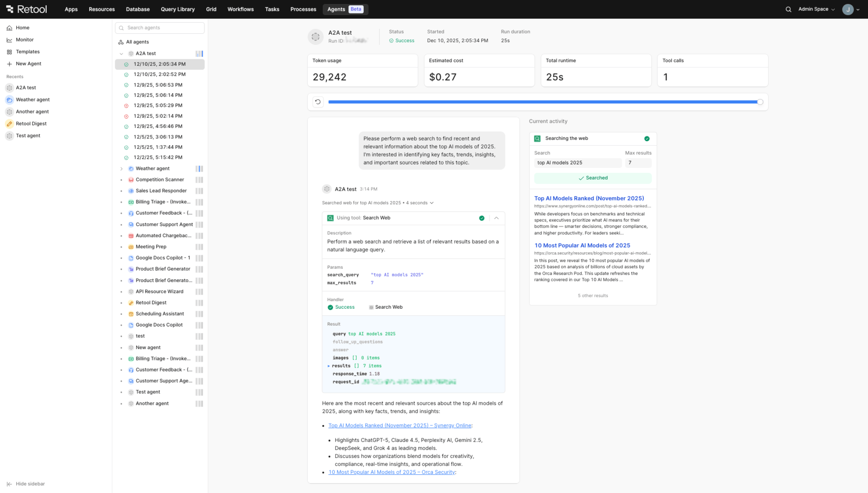Open Weather agent's run history bars icon

[199, 169]
